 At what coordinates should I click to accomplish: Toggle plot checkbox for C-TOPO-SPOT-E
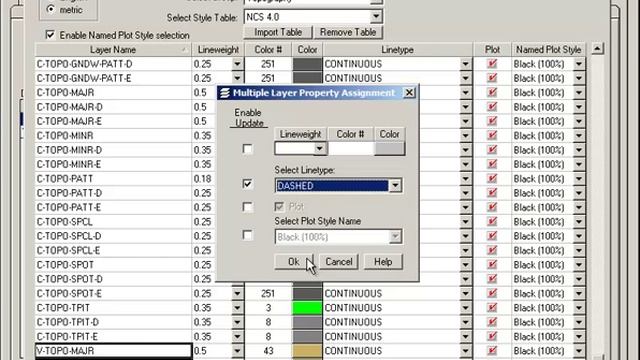tap(492, 293)
